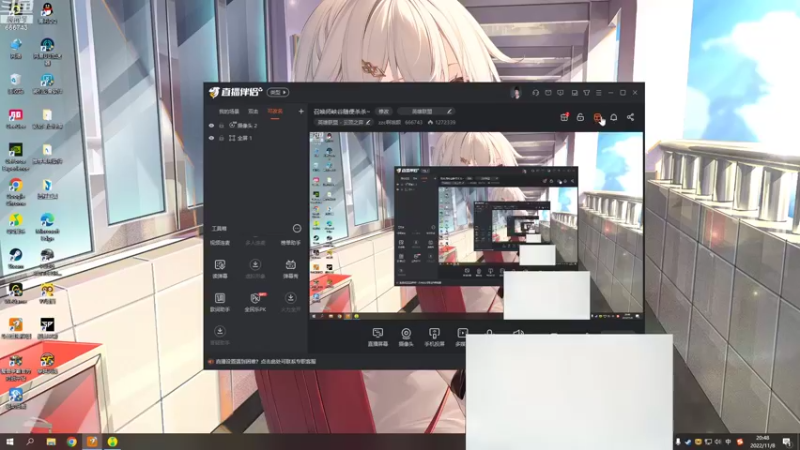Screen dimensions: 800x450
Task: Open the toolbox more options circle
Action: [x=296, y=228]
